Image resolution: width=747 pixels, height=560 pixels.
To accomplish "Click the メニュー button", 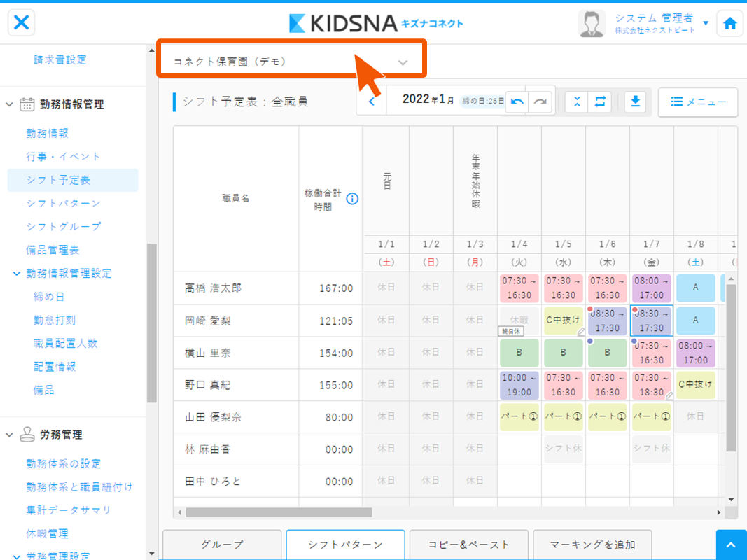I will [x=697, y=101].
